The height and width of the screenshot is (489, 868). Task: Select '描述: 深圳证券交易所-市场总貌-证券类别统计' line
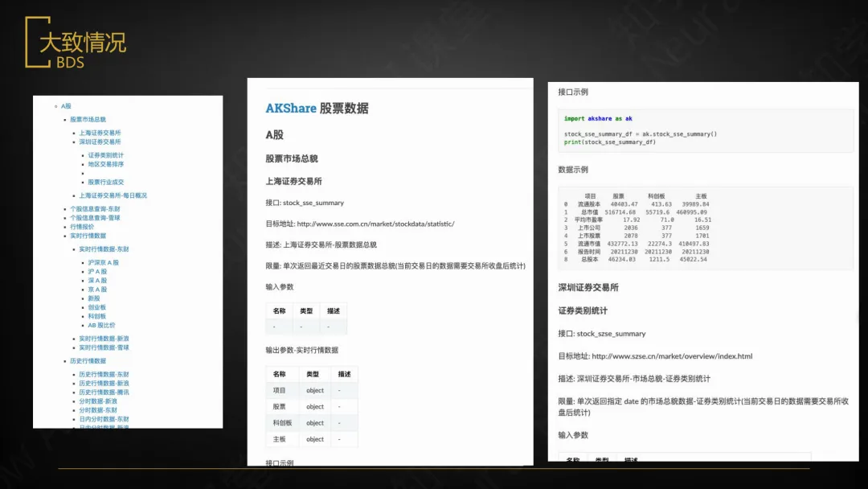coord(634,379)
